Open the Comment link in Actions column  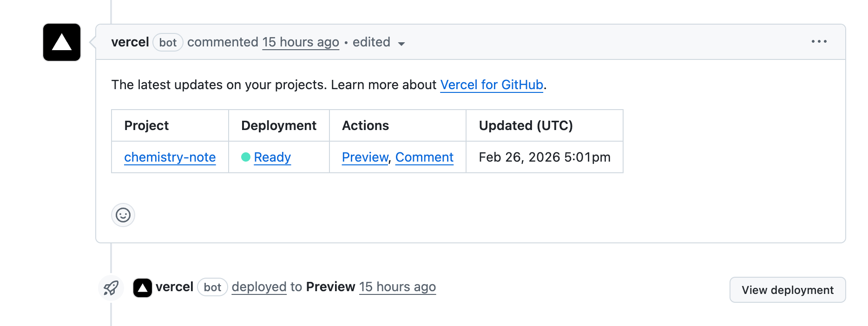(424, 157)
